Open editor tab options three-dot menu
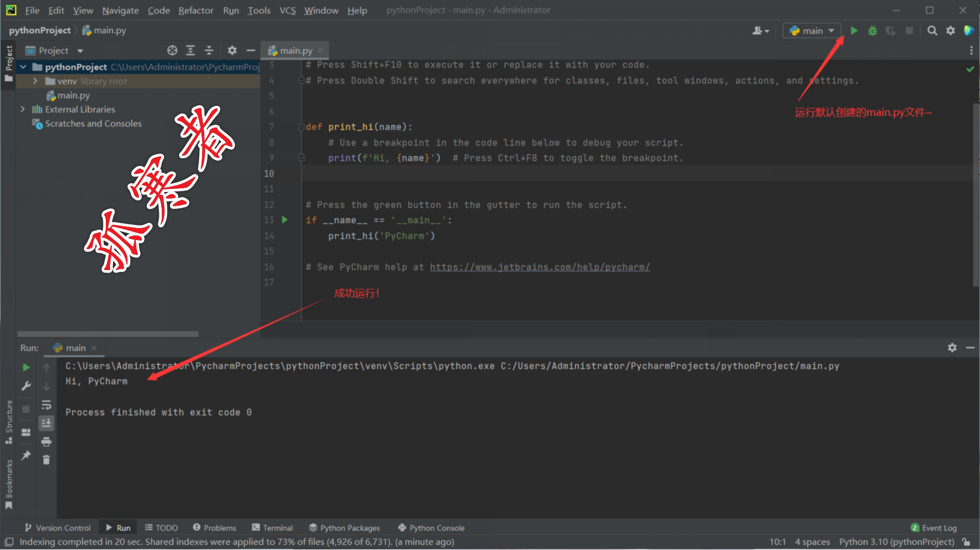 pyautogui.click(x=971, y=51)
